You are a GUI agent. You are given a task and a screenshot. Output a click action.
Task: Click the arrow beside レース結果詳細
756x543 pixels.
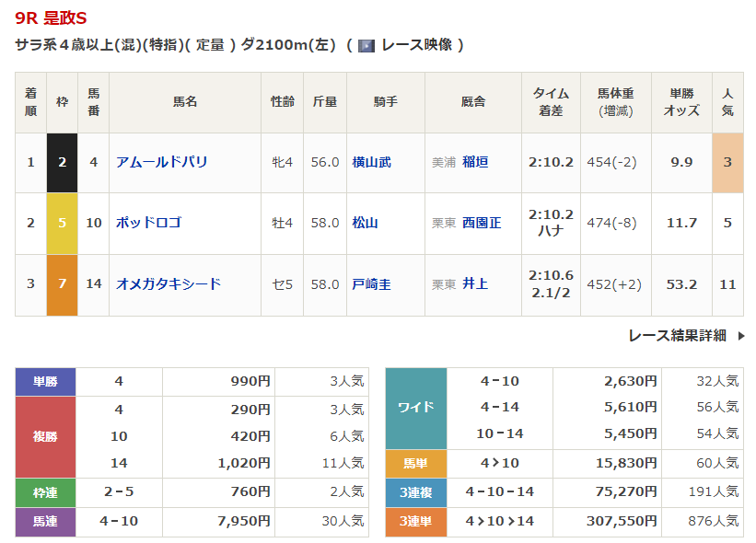(741, 336)
